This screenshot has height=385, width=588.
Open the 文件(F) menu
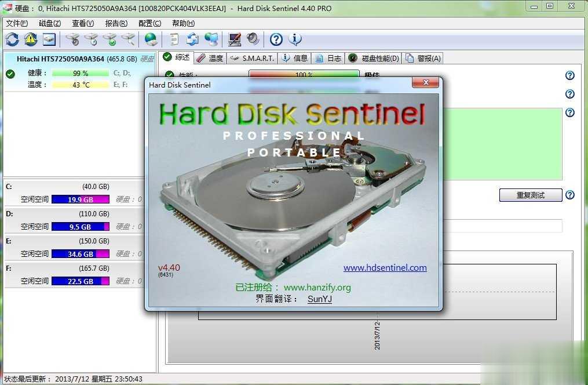tap(17, 23)
